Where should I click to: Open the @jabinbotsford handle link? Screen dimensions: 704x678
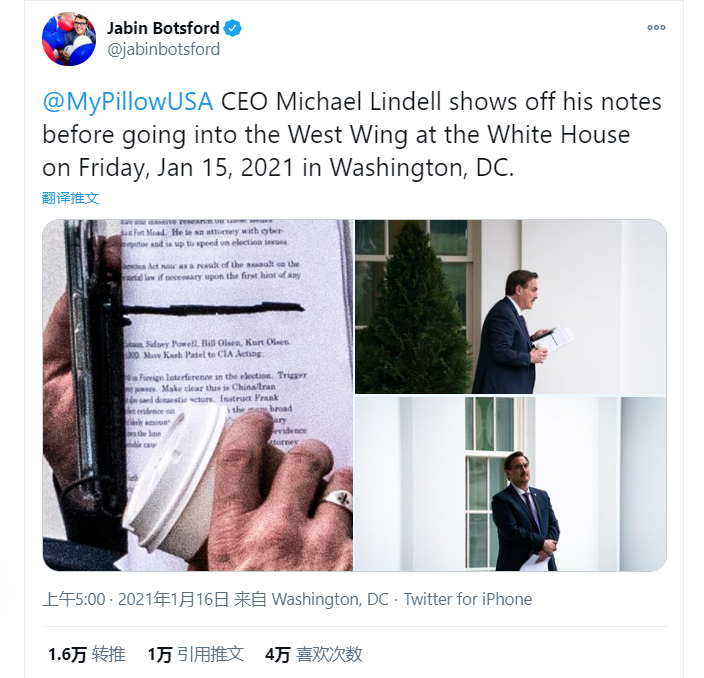click(163, 49)
